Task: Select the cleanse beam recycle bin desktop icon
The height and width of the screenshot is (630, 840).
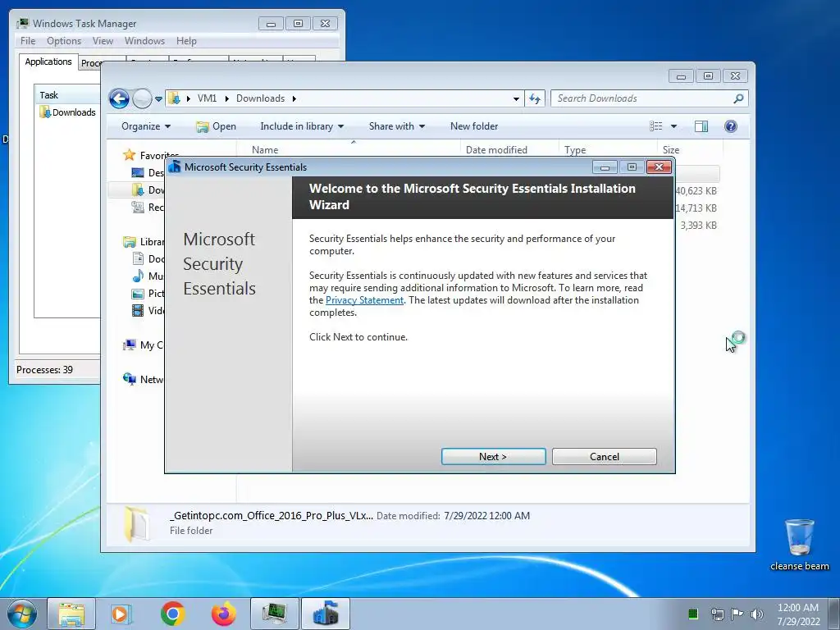Action: [800, 545]
